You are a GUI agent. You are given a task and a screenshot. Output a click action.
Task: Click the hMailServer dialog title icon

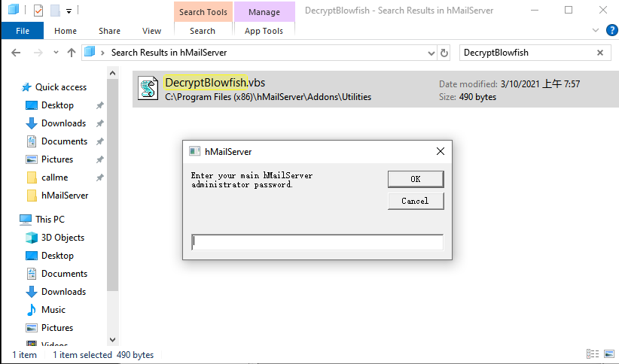[194, 151]
